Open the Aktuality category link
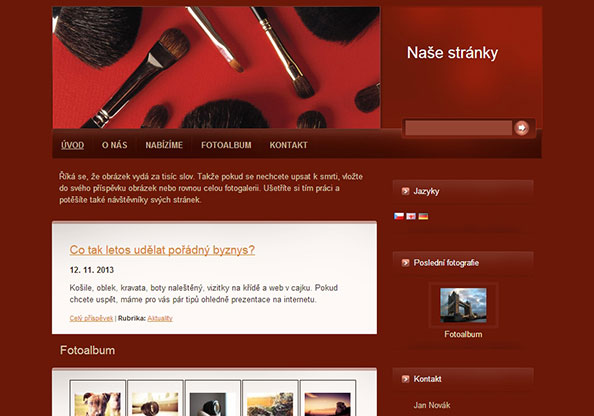 (x=160, y=318)
